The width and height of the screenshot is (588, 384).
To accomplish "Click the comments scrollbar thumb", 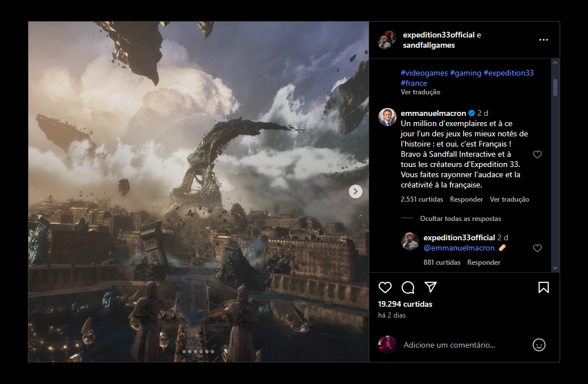I will [556, 87].
